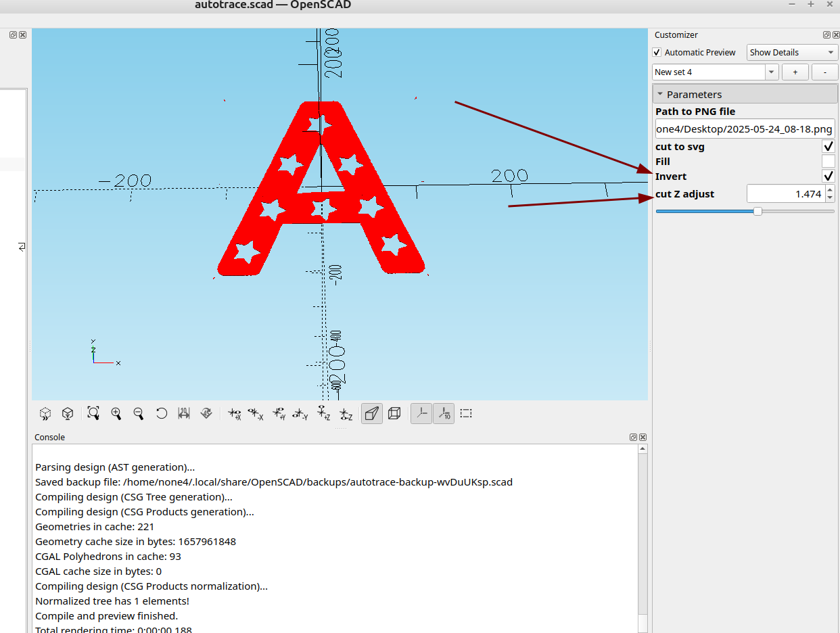840x633 pixels.
Task: Undock the left editor panel
Action: [x=13, y=34]
